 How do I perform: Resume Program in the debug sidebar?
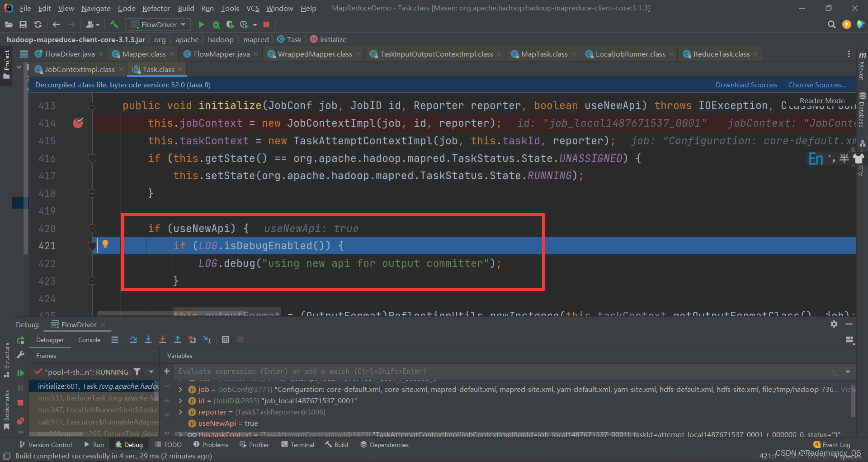point(20,373)
